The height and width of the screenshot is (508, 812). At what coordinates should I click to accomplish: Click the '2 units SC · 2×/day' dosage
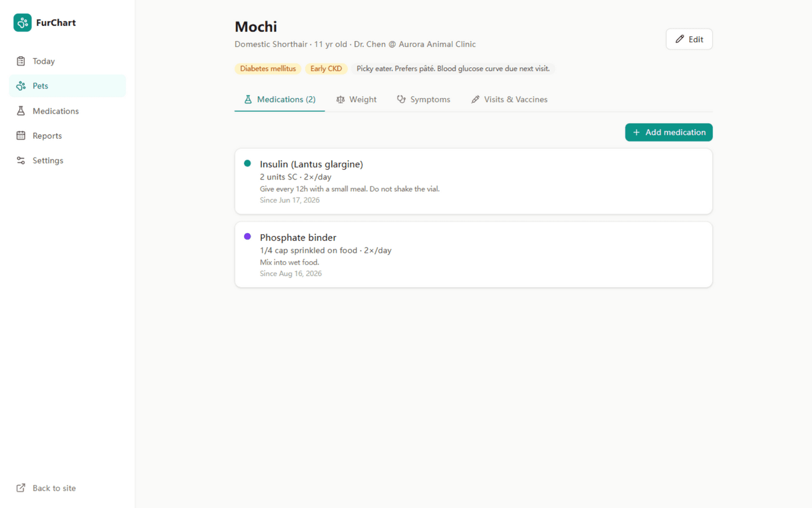[x=295, y=177]
